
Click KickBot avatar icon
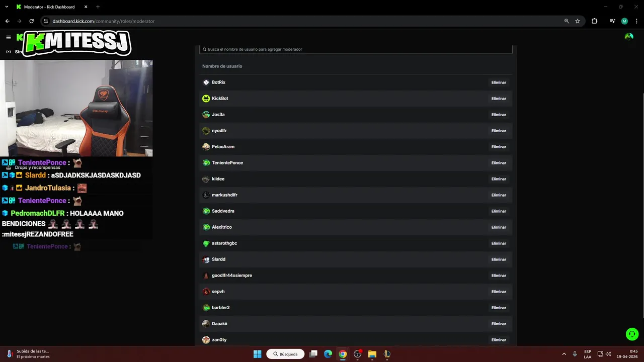206,99
